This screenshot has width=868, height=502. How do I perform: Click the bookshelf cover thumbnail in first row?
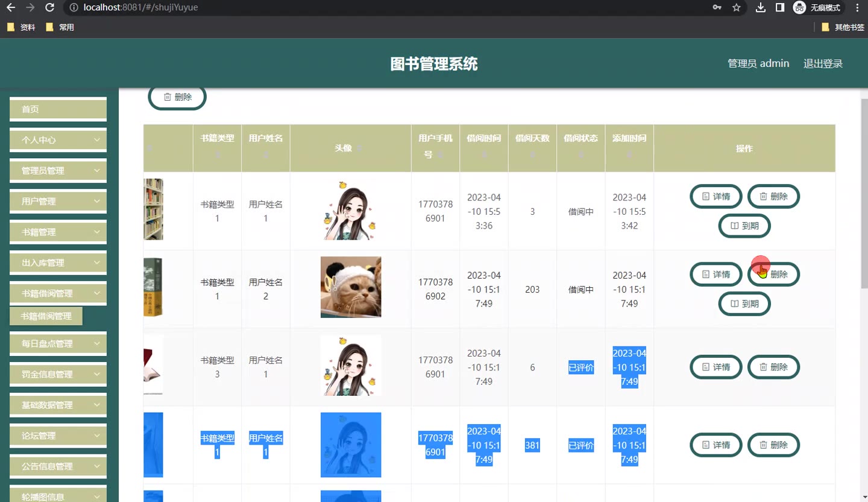tap(153, 209)
